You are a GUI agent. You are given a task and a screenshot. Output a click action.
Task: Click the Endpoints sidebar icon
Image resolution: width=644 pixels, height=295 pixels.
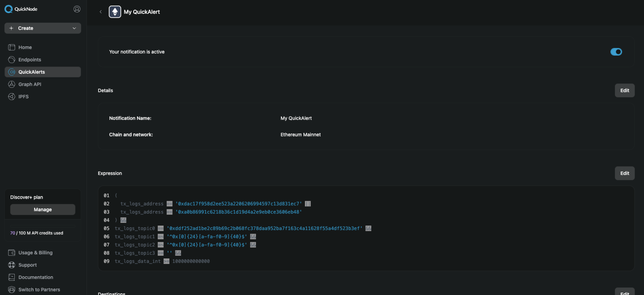pyautogui.click(x=12, y=60)
